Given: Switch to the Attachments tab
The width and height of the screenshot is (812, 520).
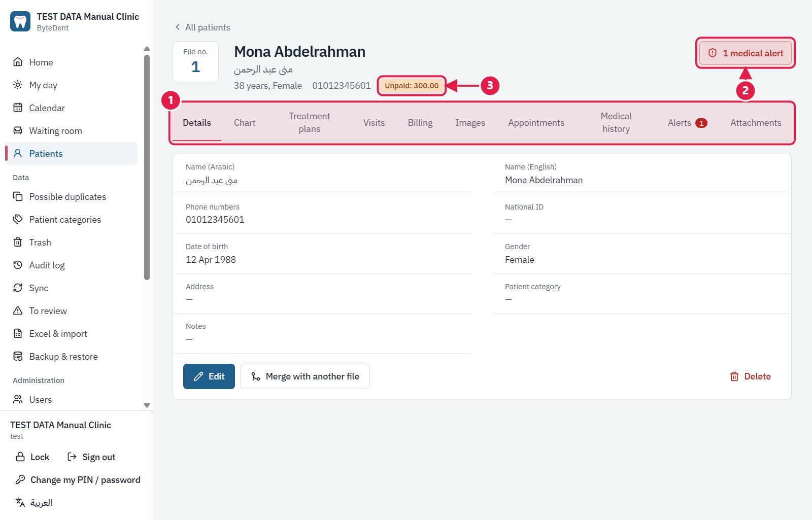Looking at the screenshot, I should 756,123.
